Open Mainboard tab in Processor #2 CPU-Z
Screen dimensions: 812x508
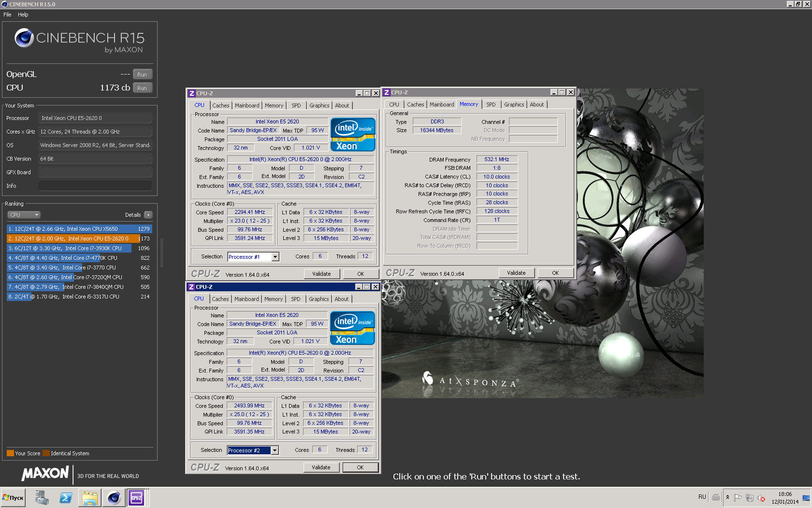click(246, 299)
